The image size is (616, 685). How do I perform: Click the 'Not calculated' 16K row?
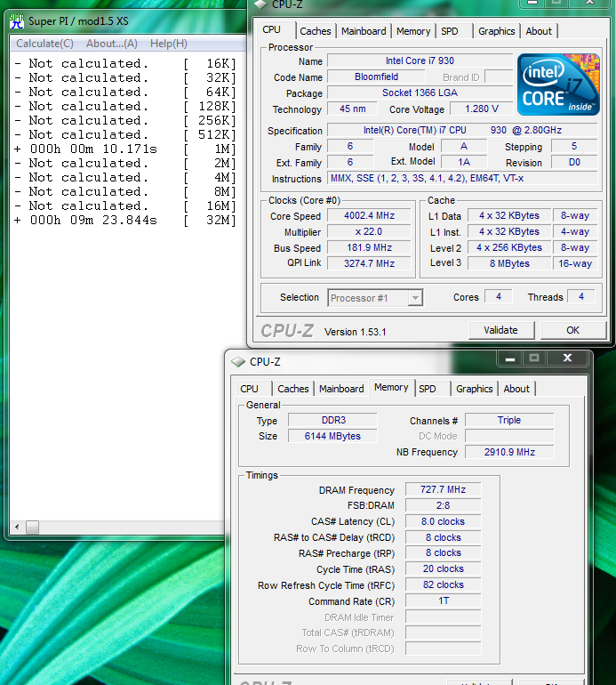click(124, 64)
